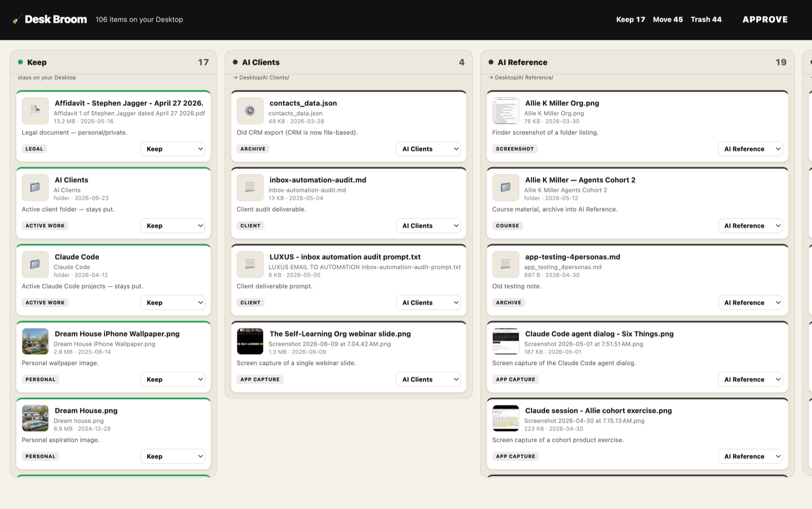Open dropdown for Claude Code agent dialog card
The image size is (812, 509).
750,379
